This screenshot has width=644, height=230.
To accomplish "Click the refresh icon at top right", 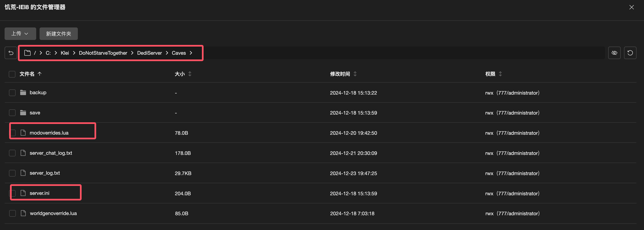I will tap(630, 53).
